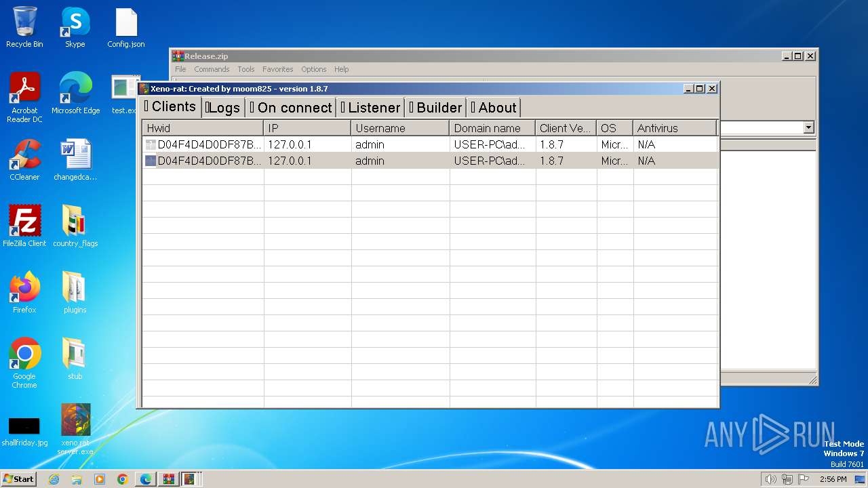Open Windows Explorer from the taskbar
This screenshot has height=488, width=868.
pyautogui.click(x=77, y=479)
